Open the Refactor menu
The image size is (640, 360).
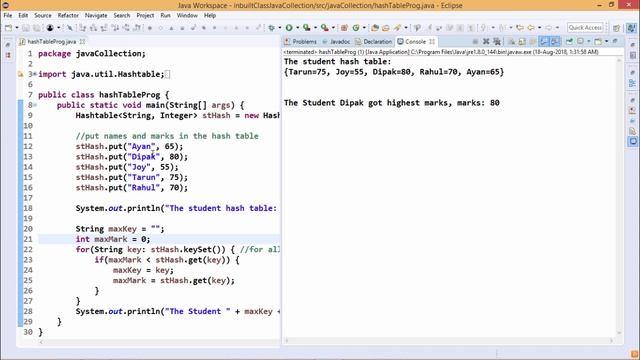68,16
